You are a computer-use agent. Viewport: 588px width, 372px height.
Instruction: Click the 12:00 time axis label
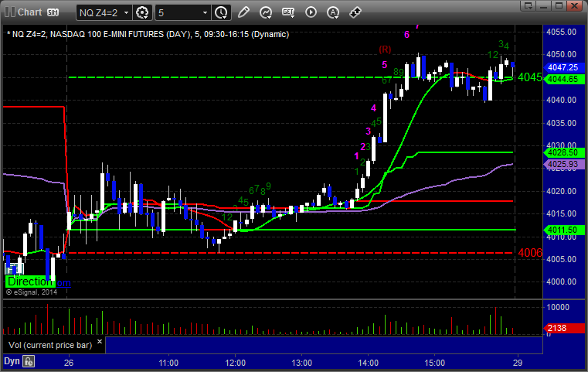point(236,363)
